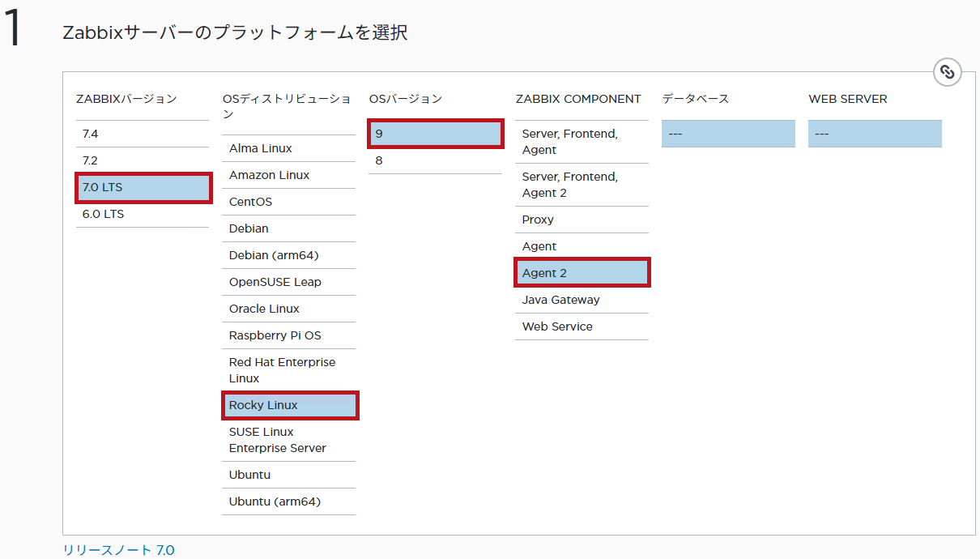Choose Debian (arm64) distribution
This screenshot has height=559, width=980.
point(289,255)
